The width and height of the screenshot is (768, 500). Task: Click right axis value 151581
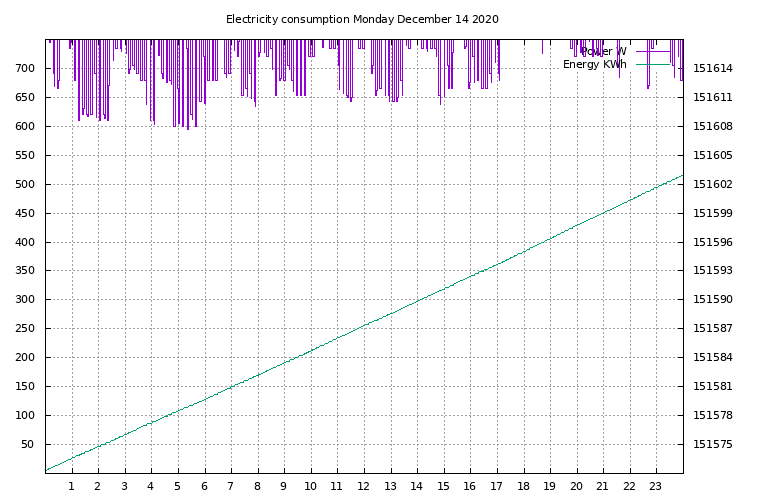click(x=713, y=386)
